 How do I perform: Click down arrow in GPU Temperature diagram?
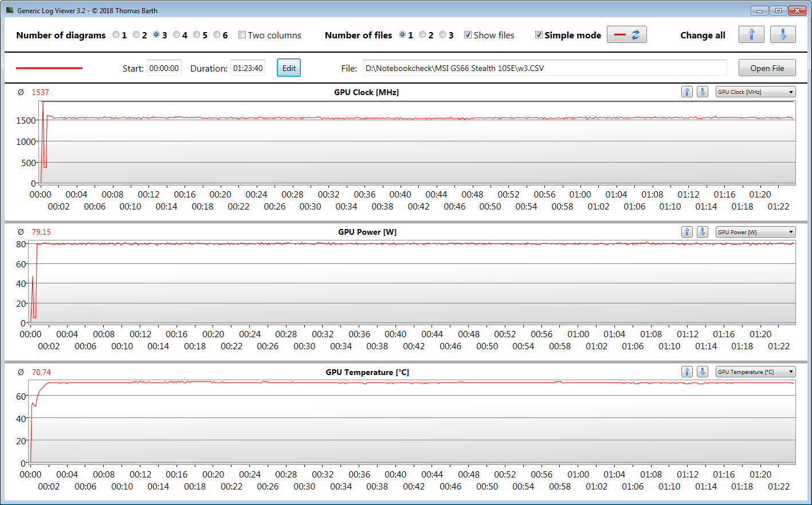(702, 372)
